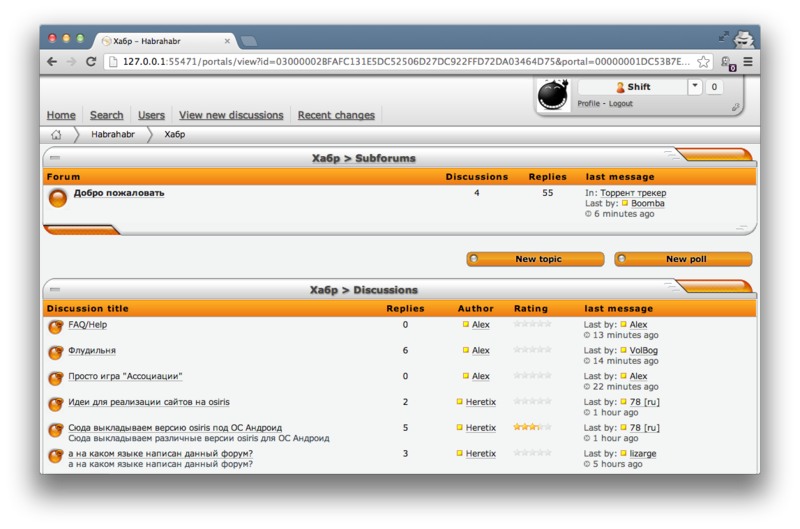800x529 pixels.
Task: Select the Recent changes menu item
Action: pyautogui.click(x=336, y=115)
